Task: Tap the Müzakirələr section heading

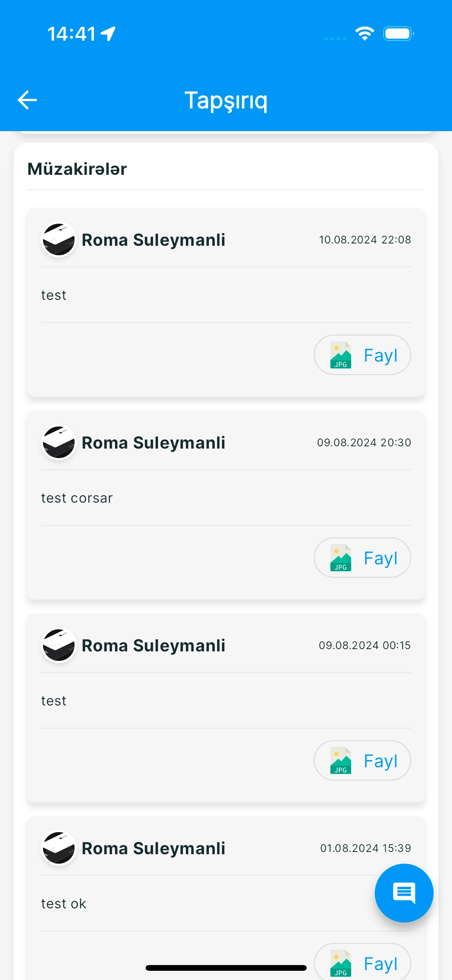Action: pyautogui.click(x=77, y=169)
